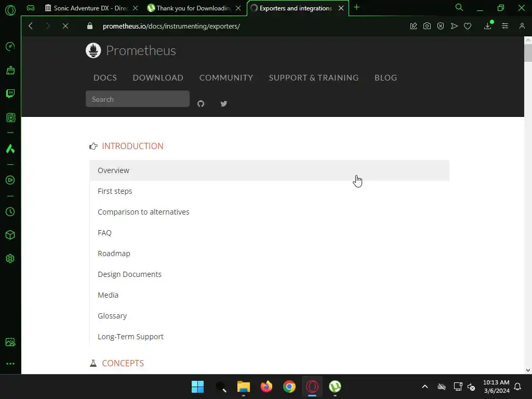Screen dimensions: 532x399
Task: Open the Roadmap link
Action: tap(270, 254)
